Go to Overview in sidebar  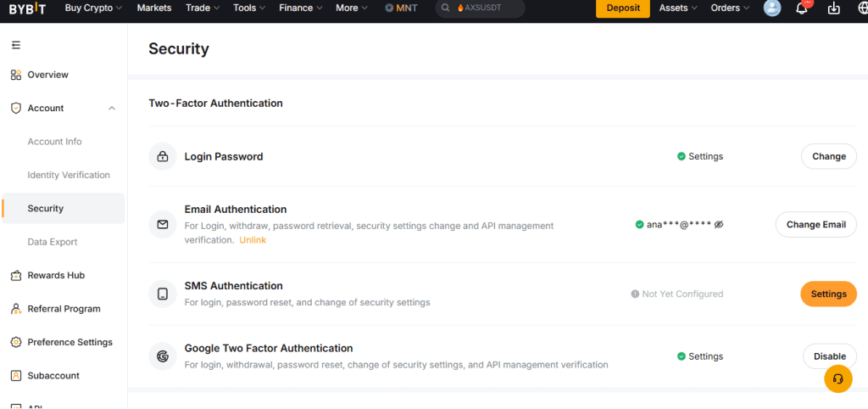(x=48, y=75)
